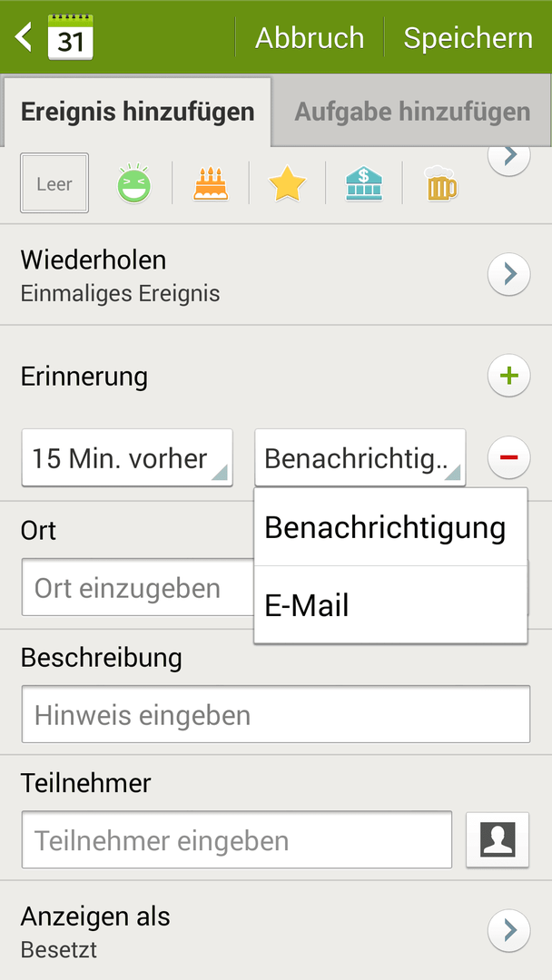The width and height of the screenshot is (552, 980).
Task: Choose E-Mail from the dropdown list
Action: coord(390,605)
